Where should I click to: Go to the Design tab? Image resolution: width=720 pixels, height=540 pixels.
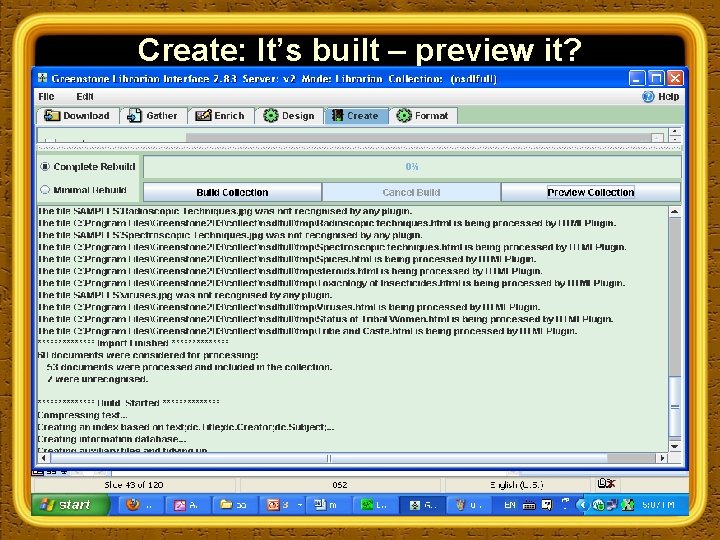[x=289, y=116]
